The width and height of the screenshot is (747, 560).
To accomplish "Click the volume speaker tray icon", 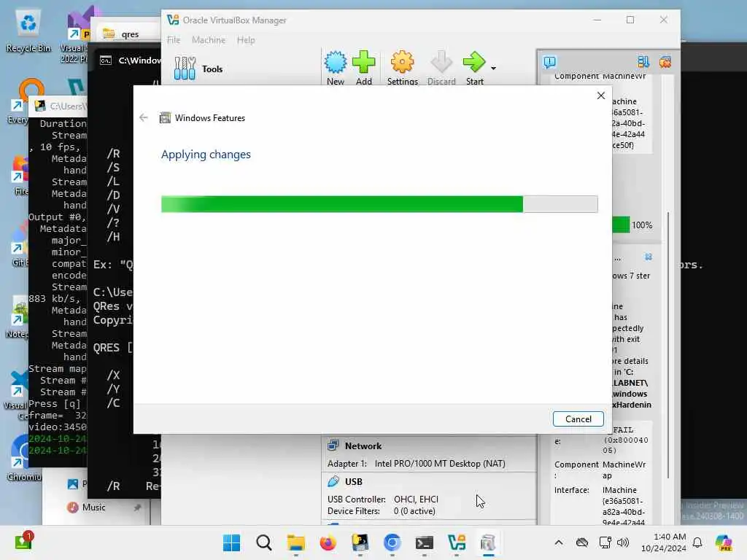I will [623, 542].
